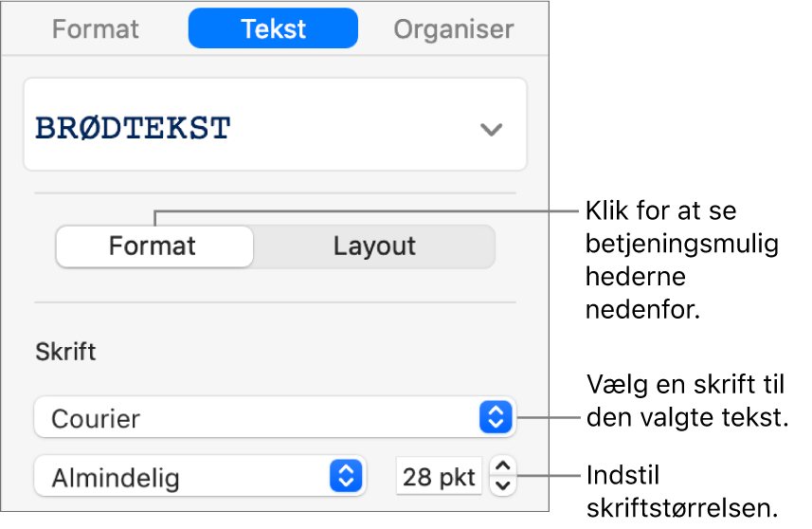Select the Tekst tab
Viewport: 812px width, 529px height.
click(x=273, y=28)
